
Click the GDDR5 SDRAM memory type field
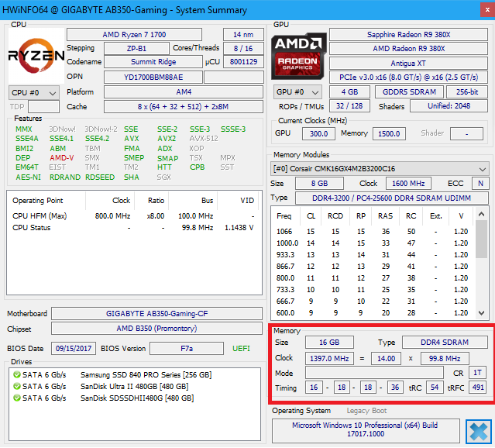pos(409,92)
